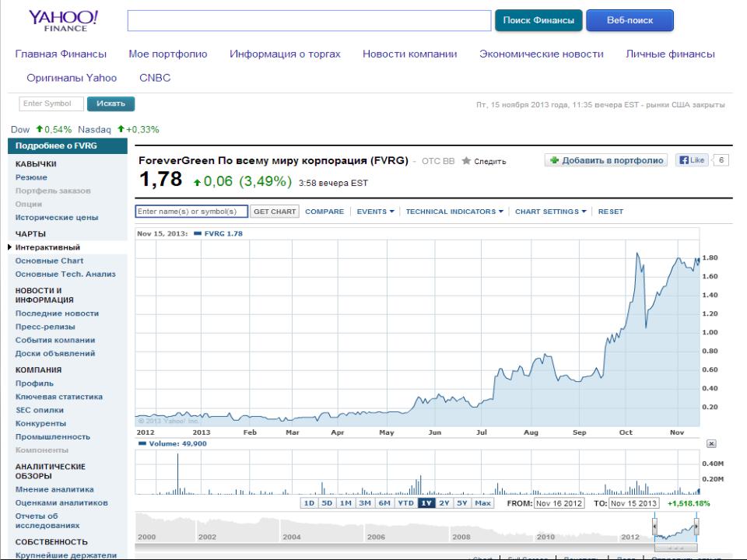The image size is (747, 560).
Task: Click the Like count bubble showing 6
Action: point(721,160)
